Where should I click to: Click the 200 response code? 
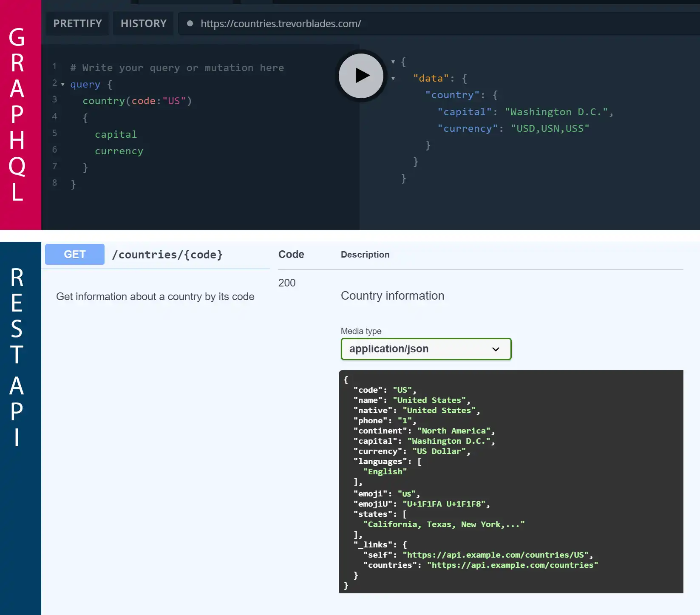(287, 283)
